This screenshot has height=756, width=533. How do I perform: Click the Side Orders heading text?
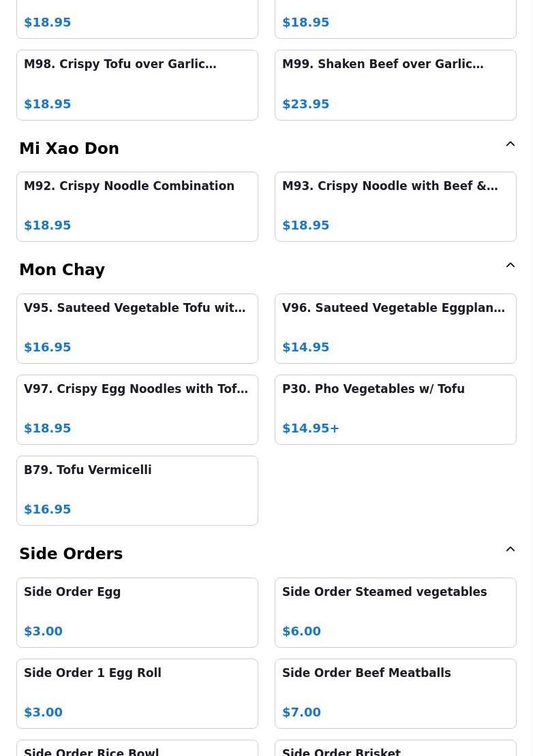coord(71,554)
